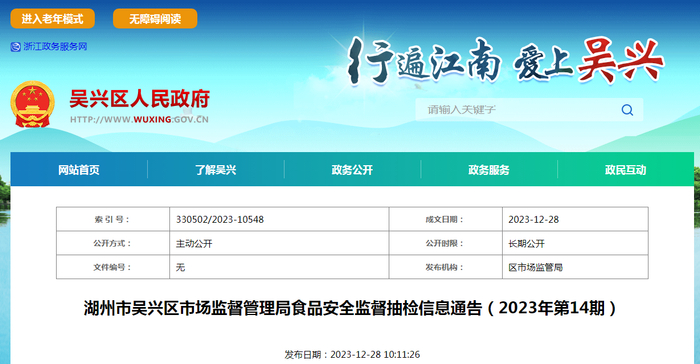Click the 索引号 label cell

[x=113, y=219]
